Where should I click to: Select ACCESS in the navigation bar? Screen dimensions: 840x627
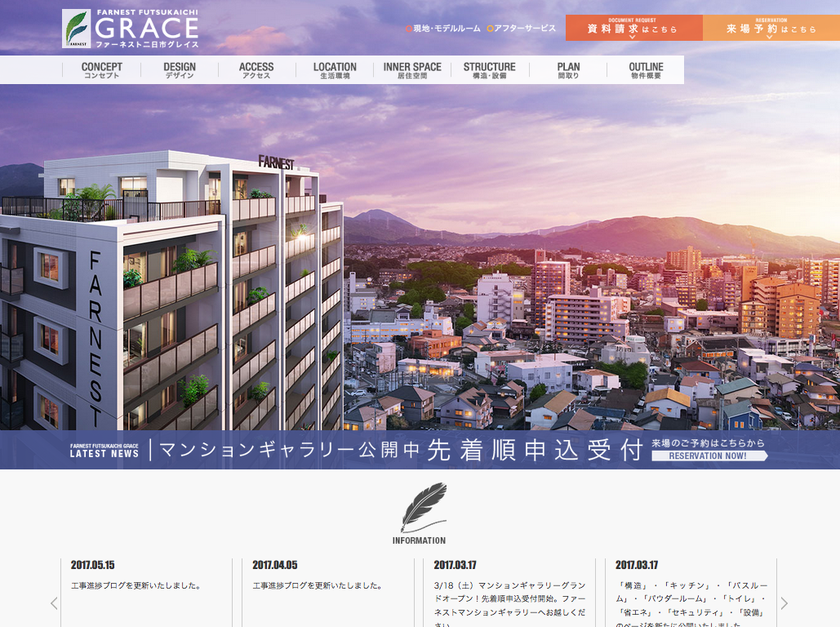coord(256,70)
